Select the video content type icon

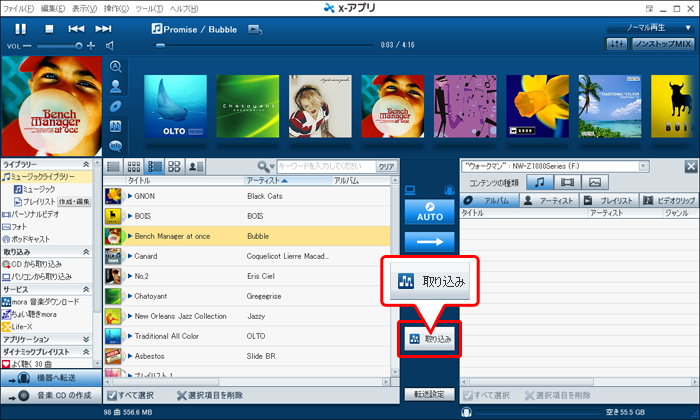pyautogui.click(x=567, y=182)
